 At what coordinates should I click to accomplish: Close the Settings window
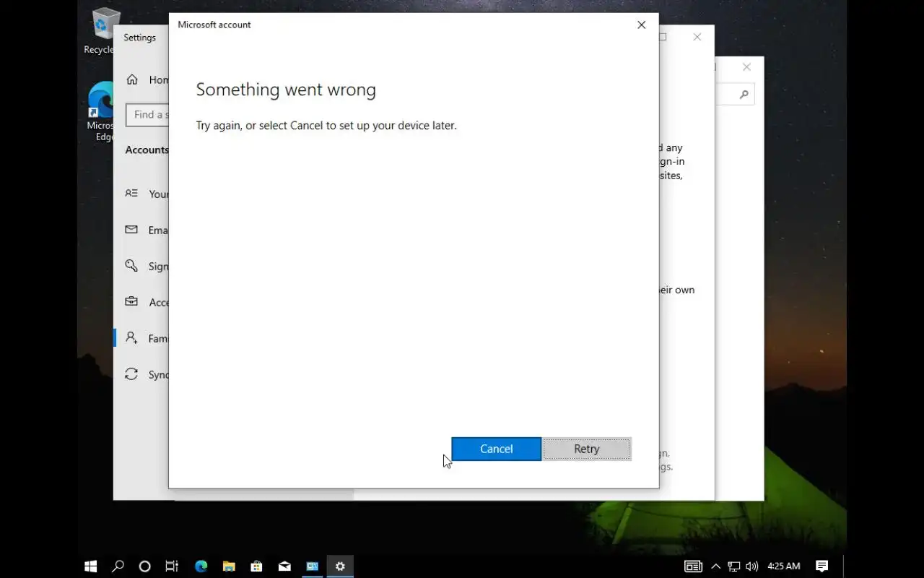[x=697, y=37]
